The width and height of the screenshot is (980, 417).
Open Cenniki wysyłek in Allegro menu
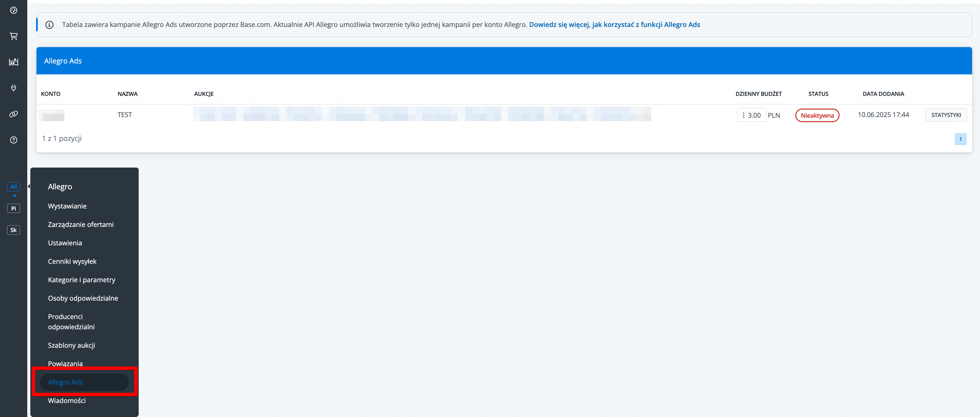[72, 261]
